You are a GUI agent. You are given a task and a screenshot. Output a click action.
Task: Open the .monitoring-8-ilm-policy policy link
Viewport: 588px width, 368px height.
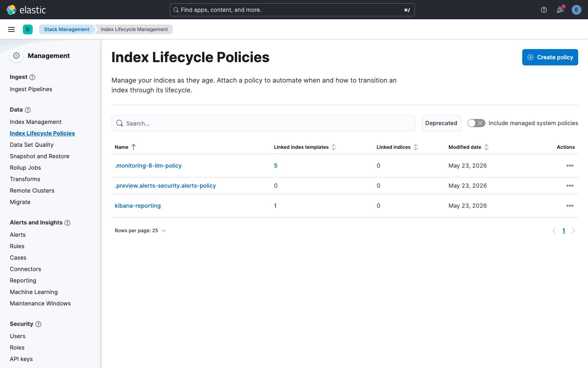(148, 166)
